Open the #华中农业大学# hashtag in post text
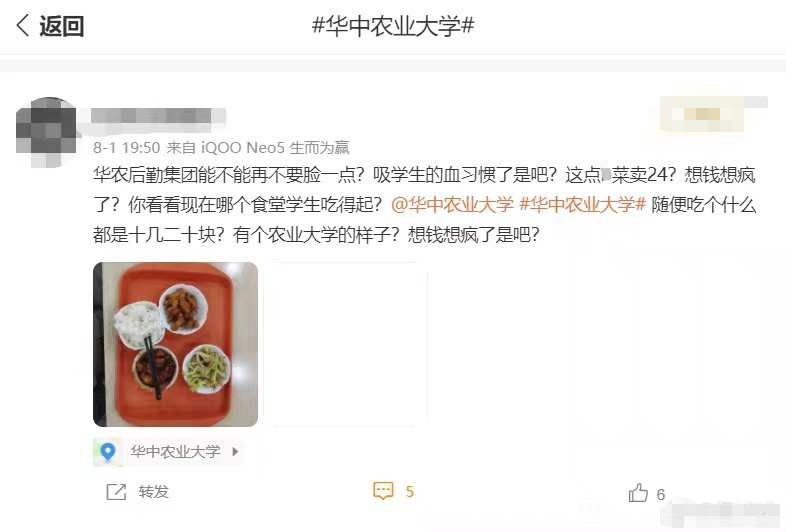This screenshot has height=532, width=786. click(x=582, y=205)
